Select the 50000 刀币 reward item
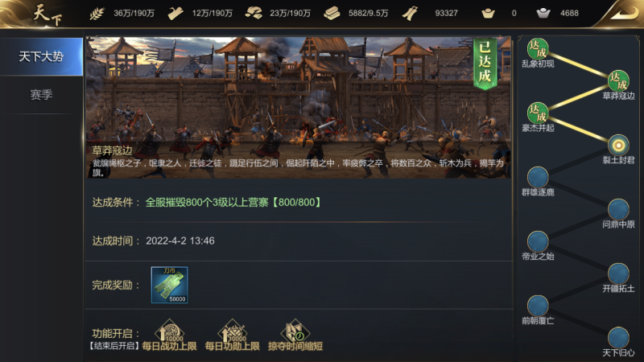Screen dimensions: 644x362 tap(170, 285)
